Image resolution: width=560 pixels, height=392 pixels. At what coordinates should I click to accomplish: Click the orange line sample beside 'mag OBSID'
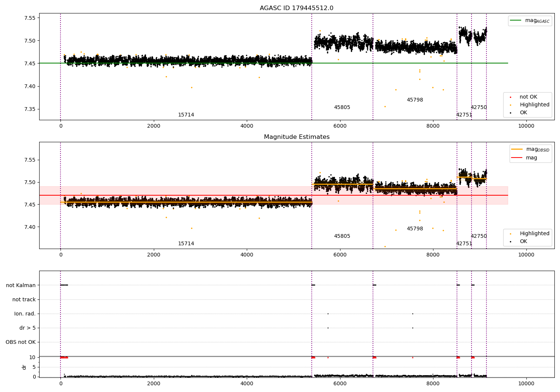pyautogui.click(x=517, y=149)
